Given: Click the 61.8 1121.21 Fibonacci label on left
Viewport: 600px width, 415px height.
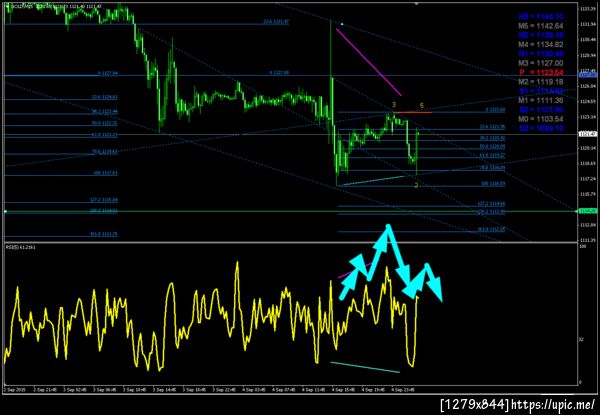Looking at the screenshot, I should click(105, 135).
